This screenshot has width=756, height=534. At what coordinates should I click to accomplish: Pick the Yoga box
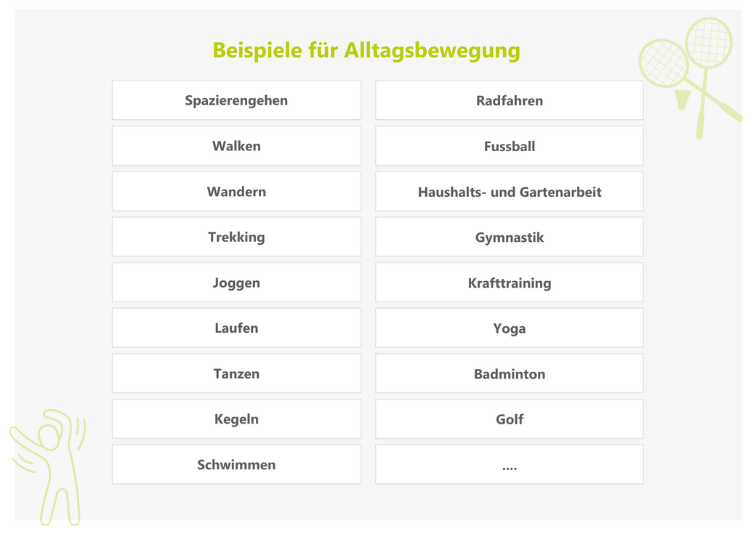tap(509, 328)
